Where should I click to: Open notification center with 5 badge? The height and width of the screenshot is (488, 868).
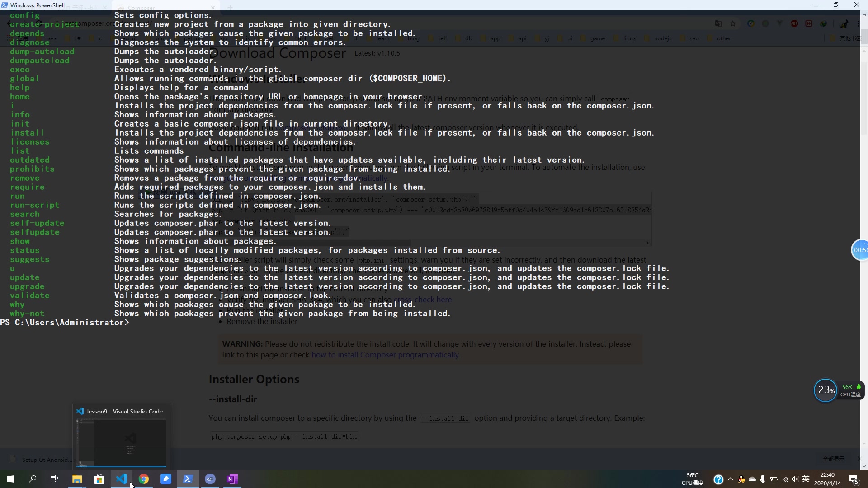854,479
